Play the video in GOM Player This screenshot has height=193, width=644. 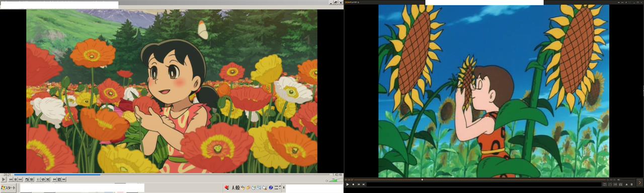click(347, 184)
